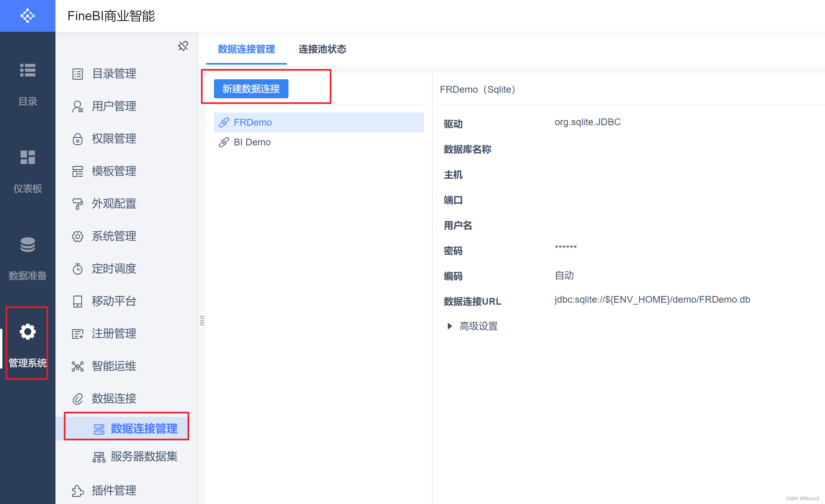Click the 新建数据连接 button
The image size is (825, 504).
[x=251, y=89]
